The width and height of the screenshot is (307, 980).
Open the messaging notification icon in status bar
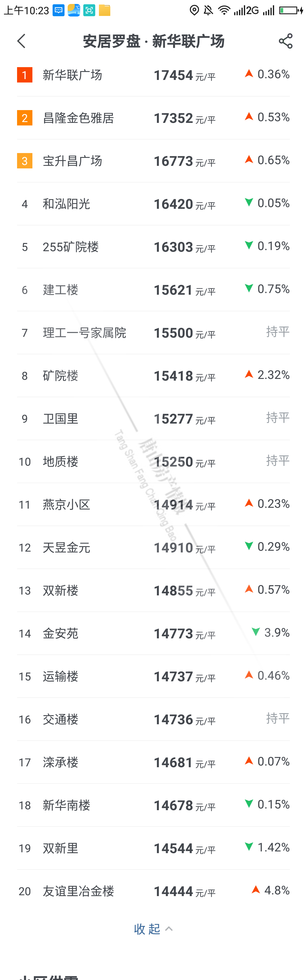[59, 10]
